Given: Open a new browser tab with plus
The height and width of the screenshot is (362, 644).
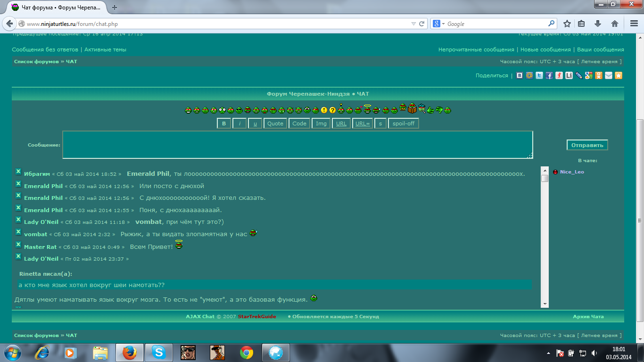Looking at the screenshot, I should (x=115, y=8).
